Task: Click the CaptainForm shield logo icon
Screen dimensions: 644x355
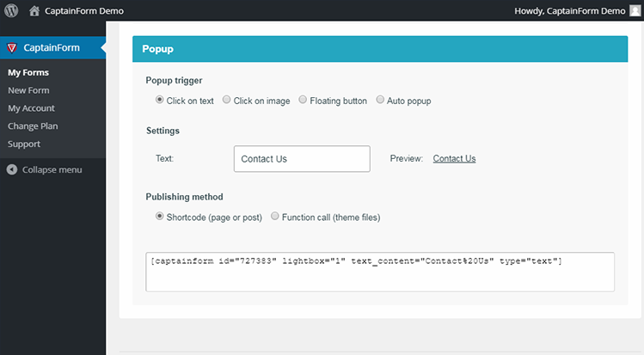Action: 12,48
